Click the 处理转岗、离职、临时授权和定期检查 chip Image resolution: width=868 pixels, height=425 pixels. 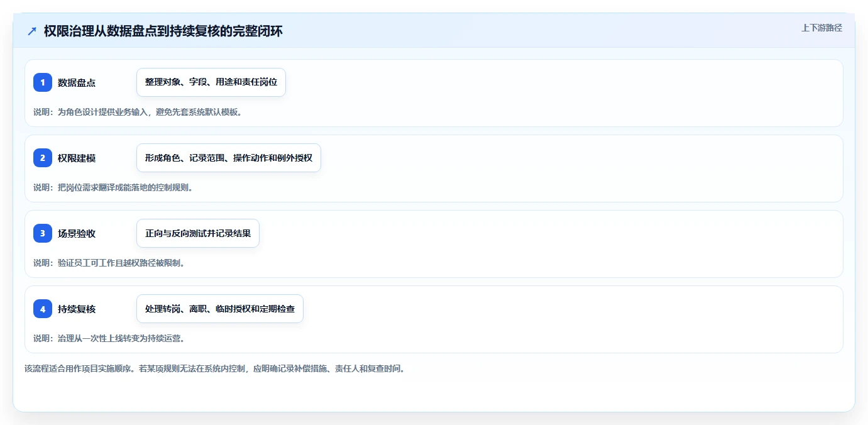pos(220,309)
